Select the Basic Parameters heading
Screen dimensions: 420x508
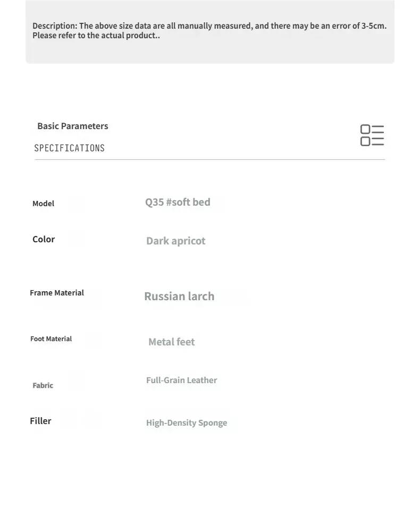tap(73, 126)
